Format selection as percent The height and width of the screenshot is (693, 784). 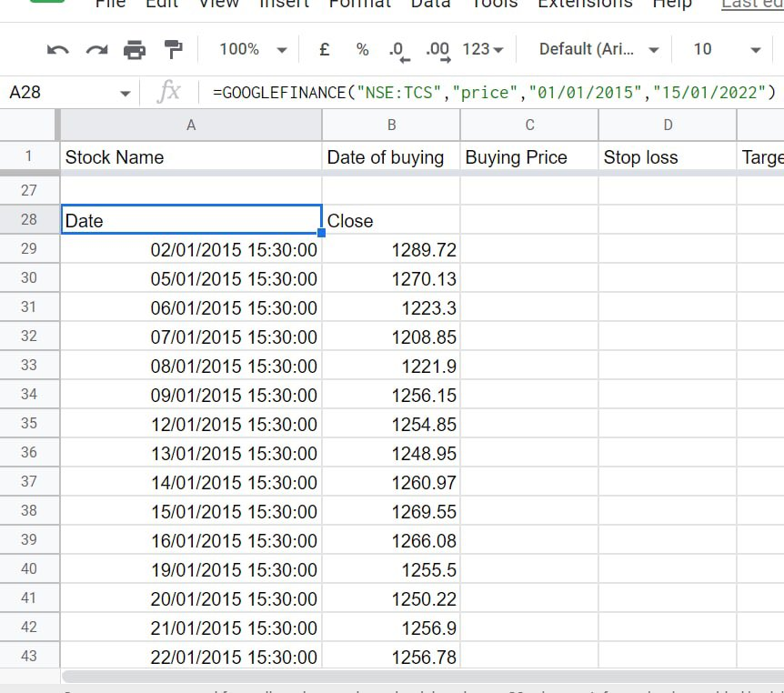click(x=362, y=49)
